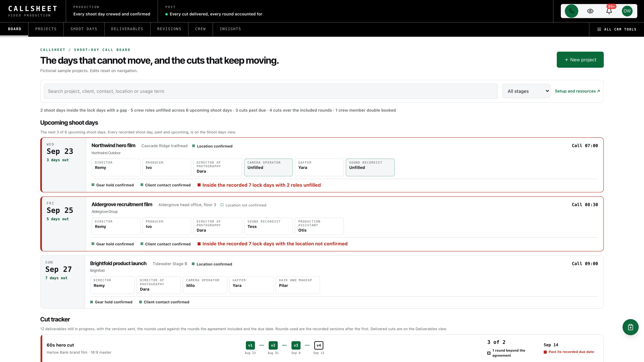644x362 pixels.
Task: Open the OW user avatar menu
Action: (627, 11)
